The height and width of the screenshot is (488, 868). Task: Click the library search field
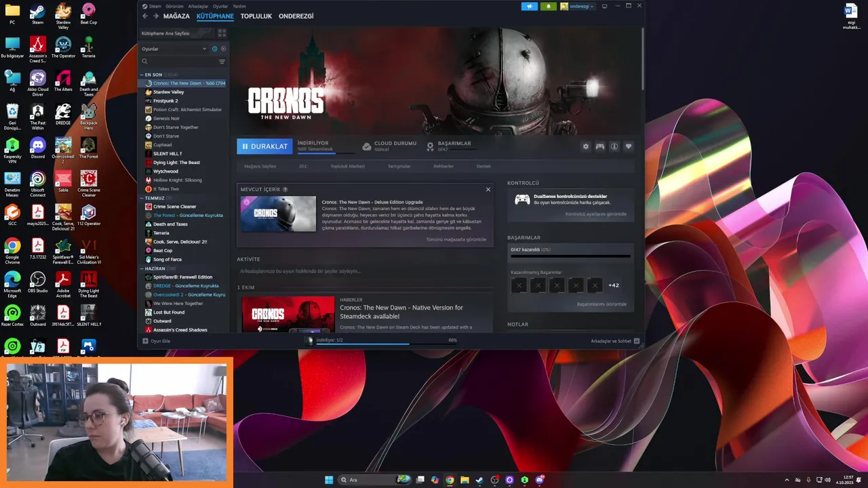point(178,62)
